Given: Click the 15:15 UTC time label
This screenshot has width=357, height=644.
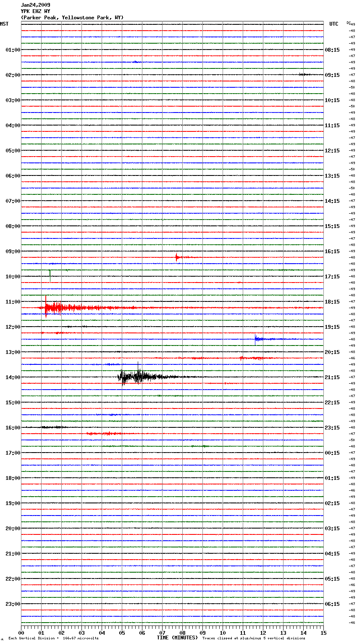Looking at the screenshot, I should [332, 226].
